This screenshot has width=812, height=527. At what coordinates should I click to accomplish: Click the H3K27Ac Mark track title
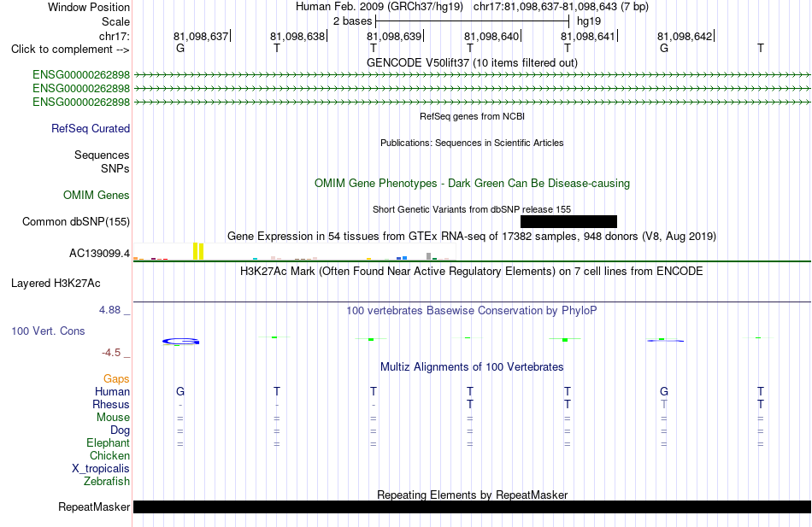[472, 272]
